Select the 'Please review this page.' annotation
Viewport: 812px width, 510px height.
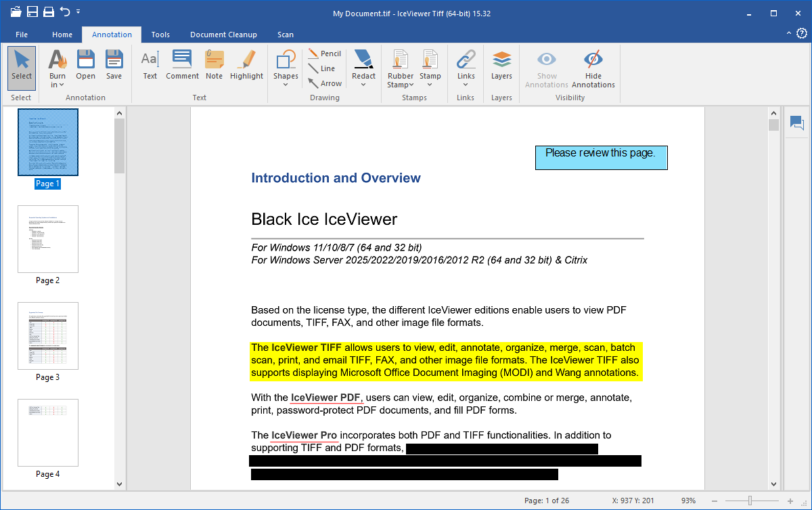coord(601,157)
